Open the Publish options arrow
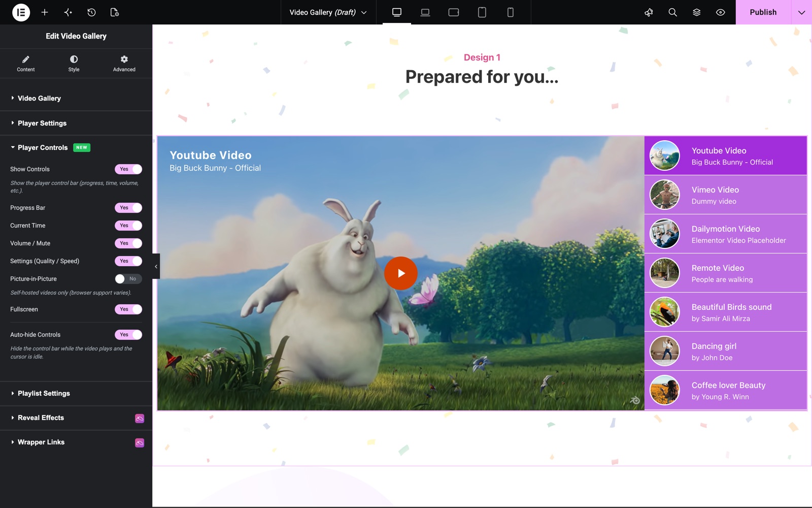This screenshot has width=812, height=508. 801,12
